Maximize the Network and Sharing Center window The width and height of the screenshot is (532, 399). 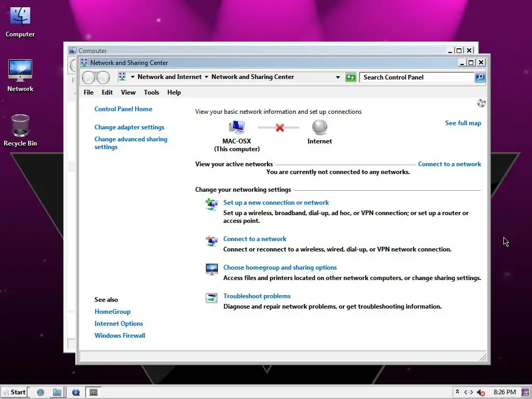(x=471, y=62)
